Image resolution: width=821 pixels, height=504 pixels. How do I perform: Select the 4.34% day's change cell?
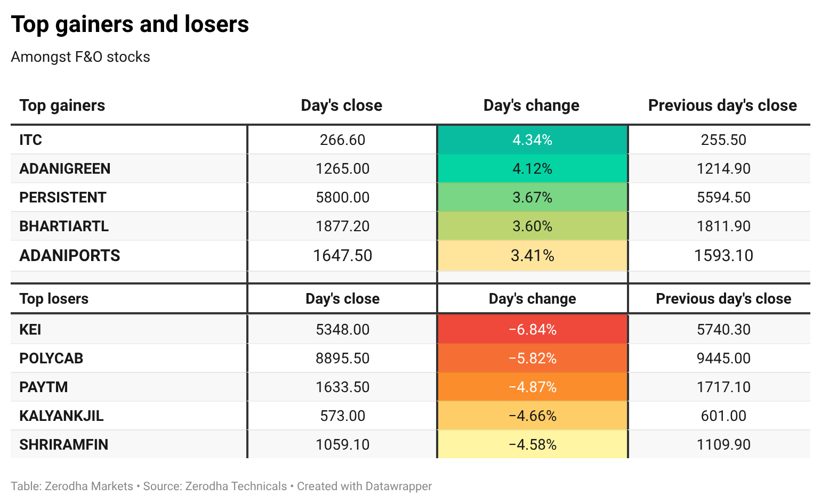point(532,140)
